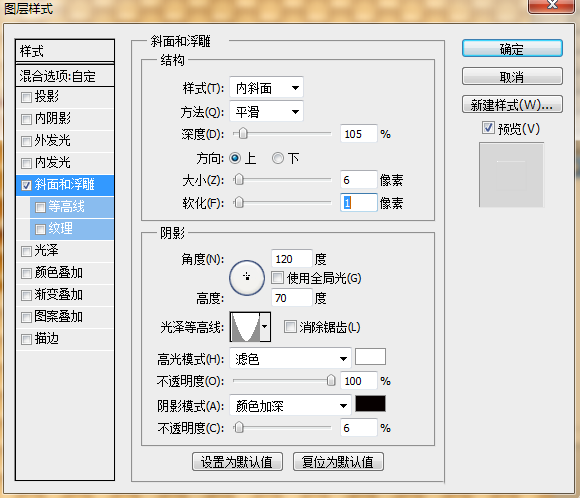The width and height of the screenshot is (580, 498).
Task: Toggle the 内阴影 inner shadow checkbox
Action: 26,120
